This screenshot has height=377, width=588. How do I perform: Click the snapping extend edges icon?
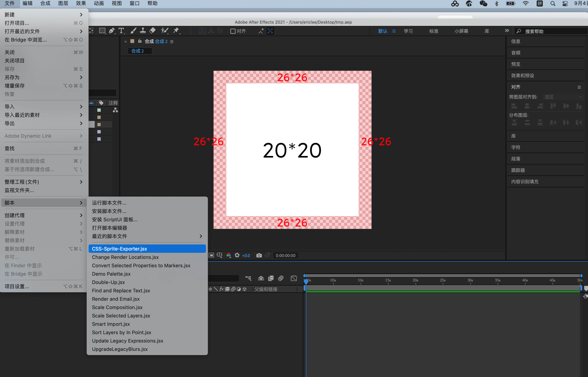tap(261, 31)
